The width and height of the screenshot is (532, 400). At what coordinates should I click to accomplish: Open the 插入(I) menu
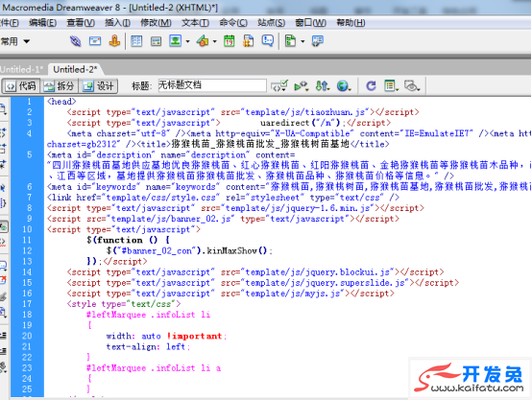point(117,23)
